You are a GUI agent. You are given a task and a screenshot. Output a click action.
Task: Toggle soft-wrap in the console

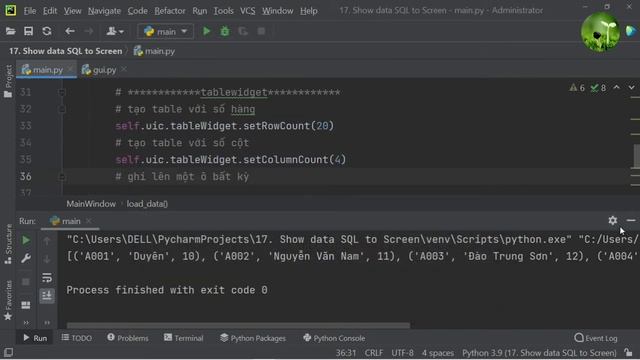[x=47, y=278]
